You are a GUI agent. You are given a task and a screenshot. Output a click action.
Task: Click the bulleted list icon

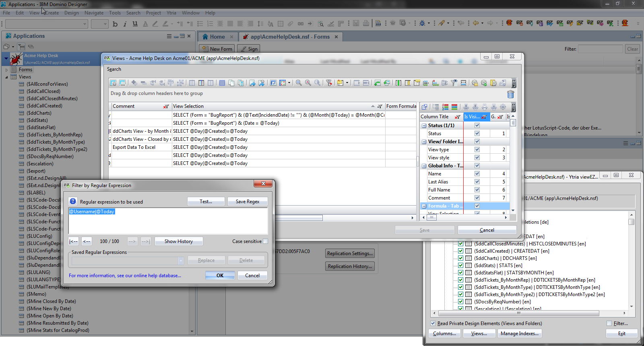click(200, 24)
